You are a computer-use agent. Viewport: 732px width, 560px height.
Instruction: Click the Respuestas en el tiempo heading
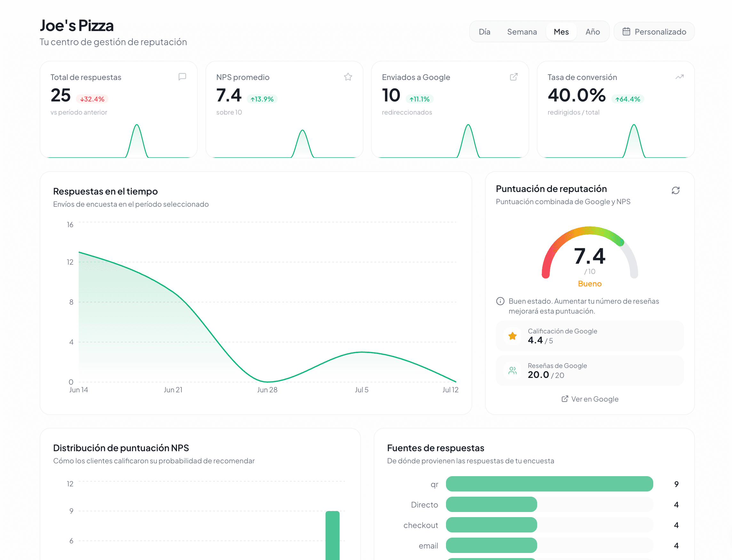pyautogui.click(x=105, y=191)
